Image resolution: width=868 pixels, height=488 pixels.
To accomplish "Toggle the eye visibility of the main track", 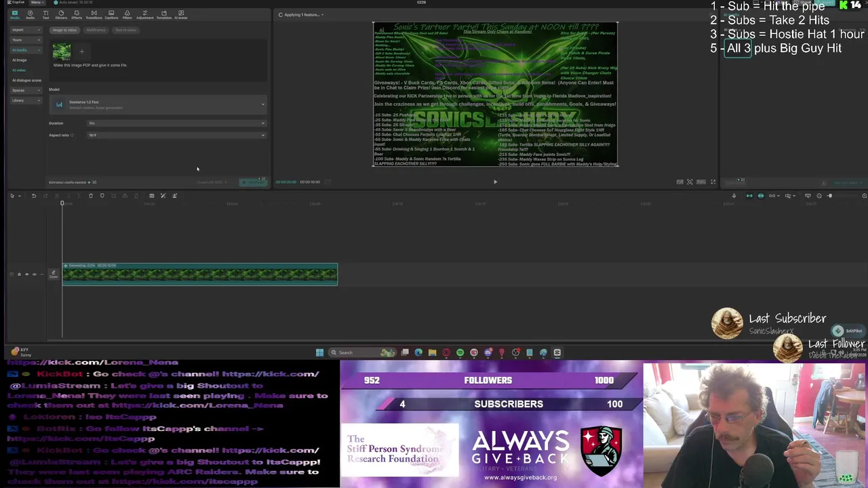I will pyautogui.click(x=27, y=274).
